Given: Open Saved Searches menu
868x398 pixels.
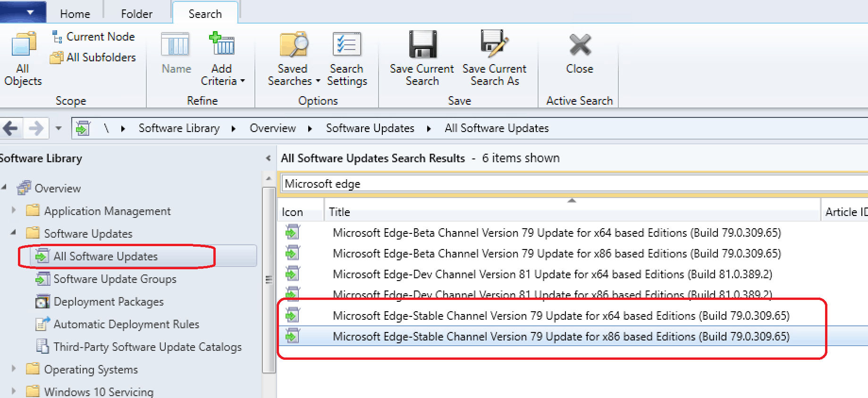Looking at the screenshot, I should tap(294, 59).
